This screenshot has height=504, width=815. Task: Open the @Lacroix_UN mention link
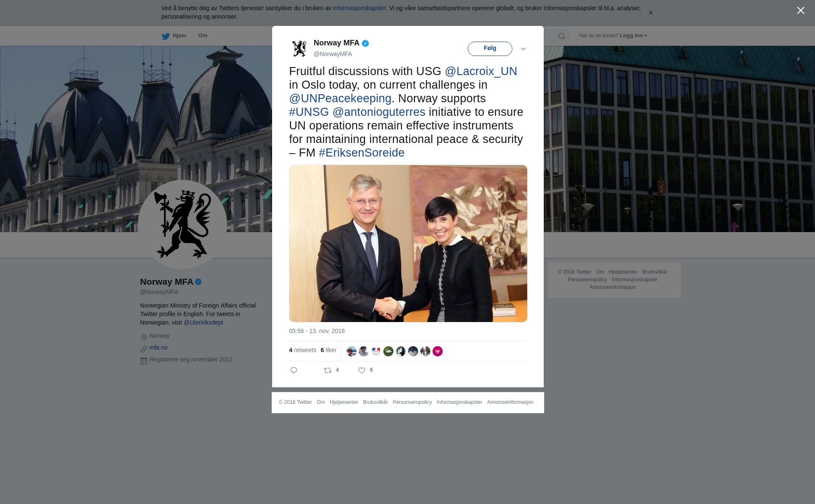(481, 71)
